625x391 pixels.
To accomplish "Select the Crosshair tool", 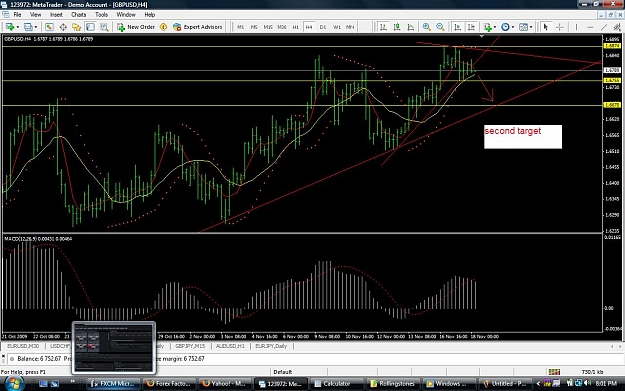I will tap(560, 27).
